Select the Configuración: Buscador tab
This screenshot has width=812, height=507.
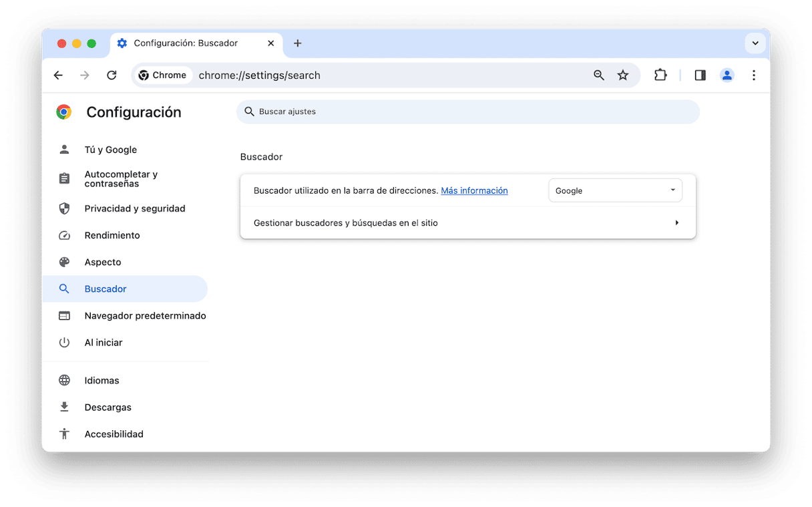point(196,43)
